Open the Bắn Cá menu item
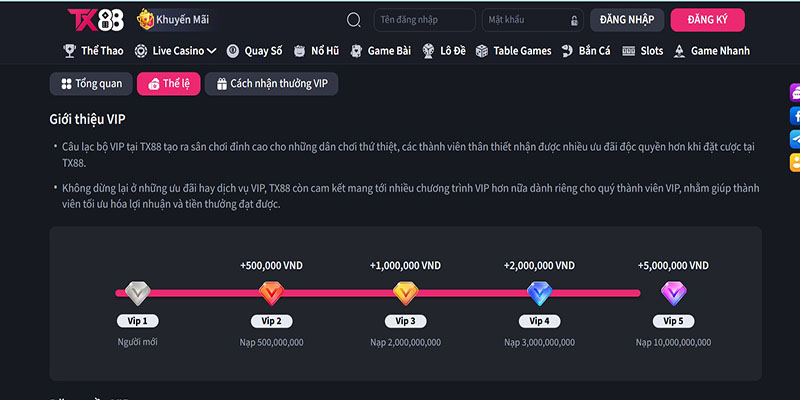Viewport: 800px width, 400px height. click(588, 50)
